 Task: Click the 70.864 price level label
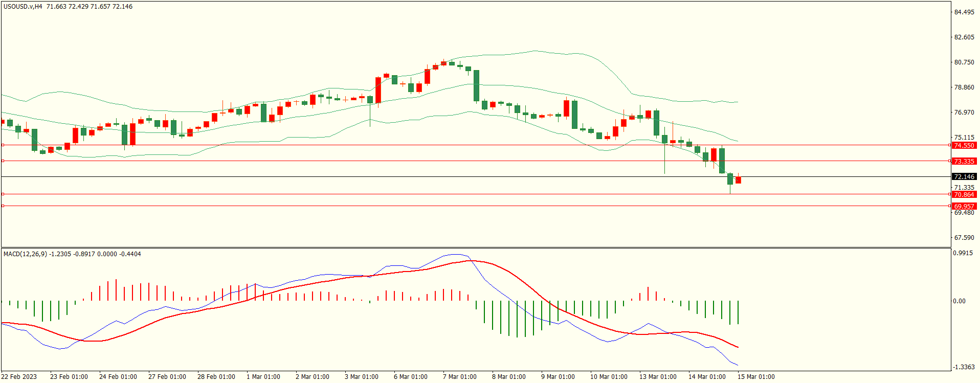964,195
